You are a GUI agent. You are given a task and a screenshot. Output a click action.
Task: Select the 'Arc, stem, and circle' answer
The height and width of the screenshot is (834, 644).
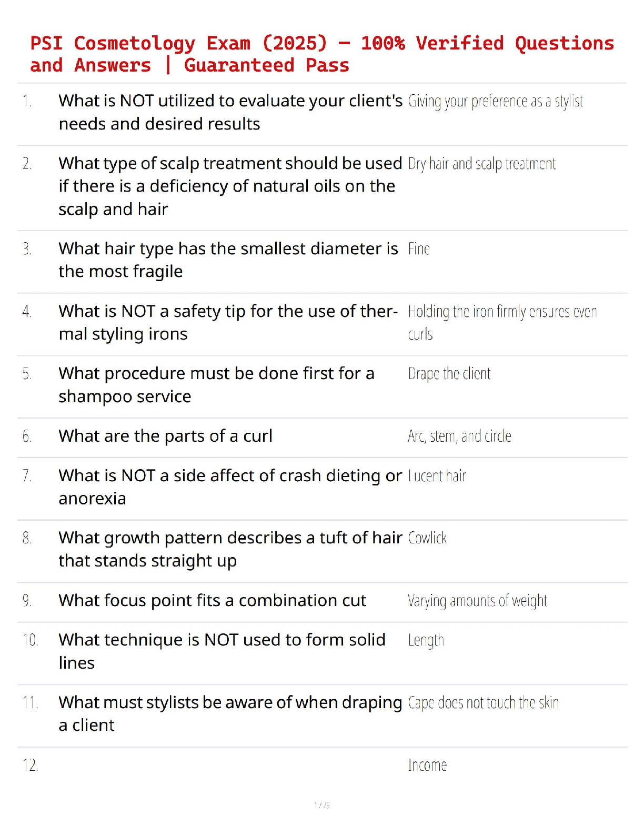459,436
